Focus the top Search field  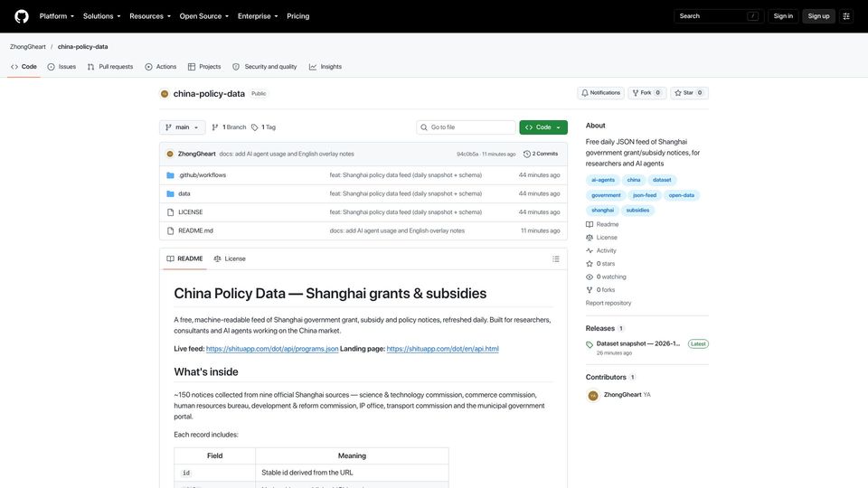click(x=719, y=16)
